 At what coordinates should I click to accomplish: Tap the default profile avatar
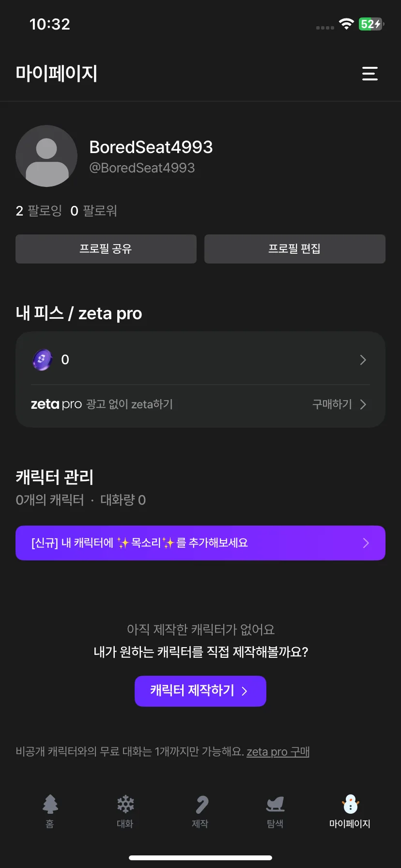[x=46, y=156]
